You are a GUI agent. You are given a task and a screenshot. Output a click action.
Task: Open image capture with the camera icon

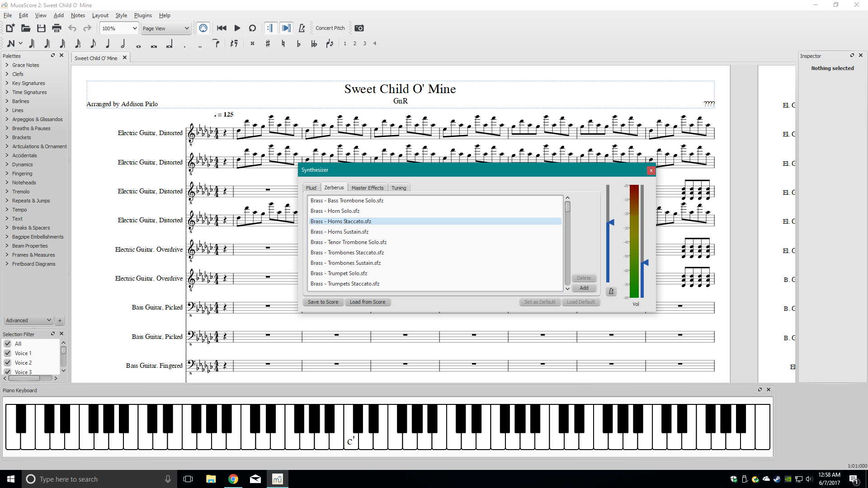(359, 28)
